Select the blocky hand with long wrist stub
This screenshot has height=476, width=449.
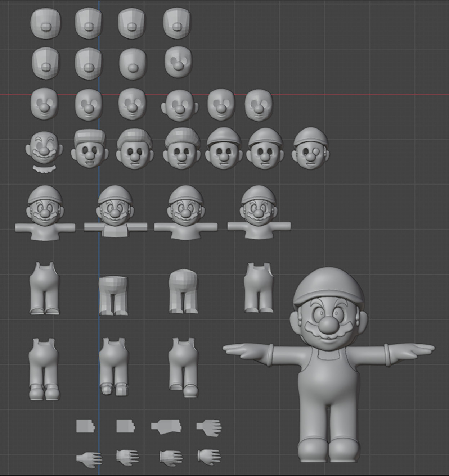[x=166, y=426]
